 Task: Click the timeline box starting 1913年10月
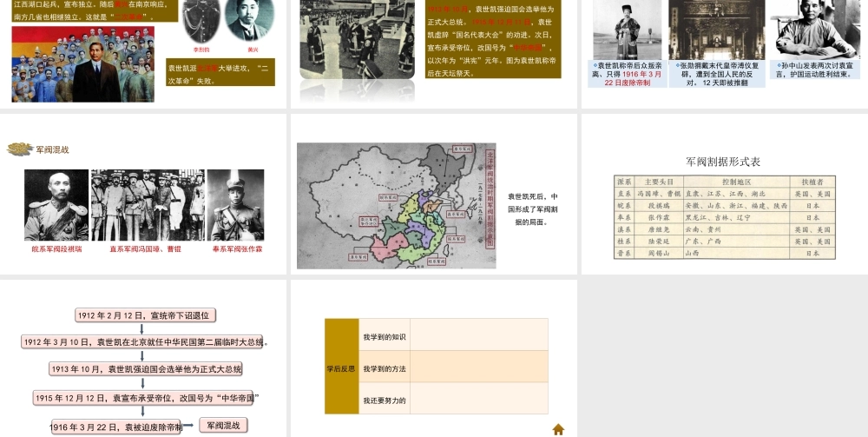click(x=146, y=369)
